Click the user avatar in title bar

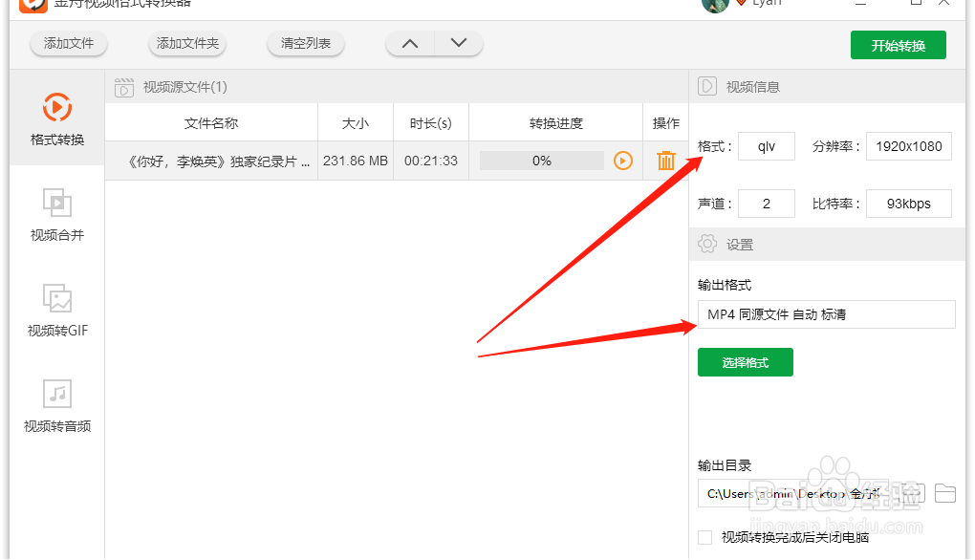point(714,5)
